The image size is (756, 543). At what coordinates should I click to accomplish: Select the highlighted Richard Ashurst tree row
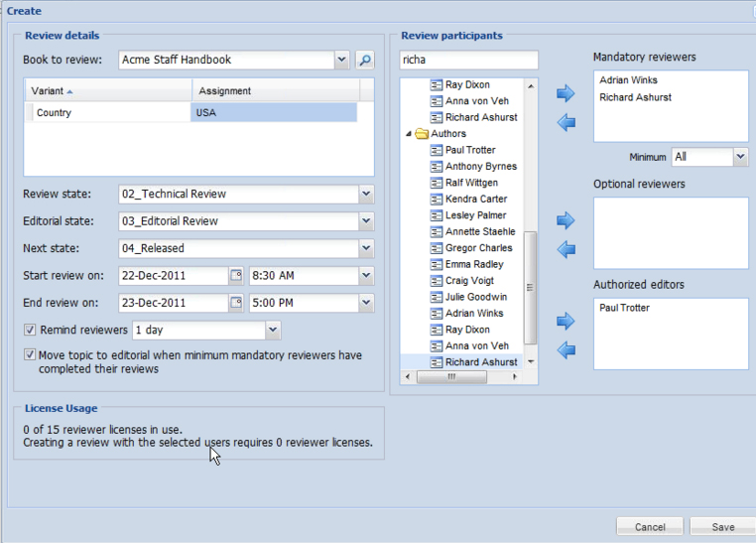click(x=461, y=362)
